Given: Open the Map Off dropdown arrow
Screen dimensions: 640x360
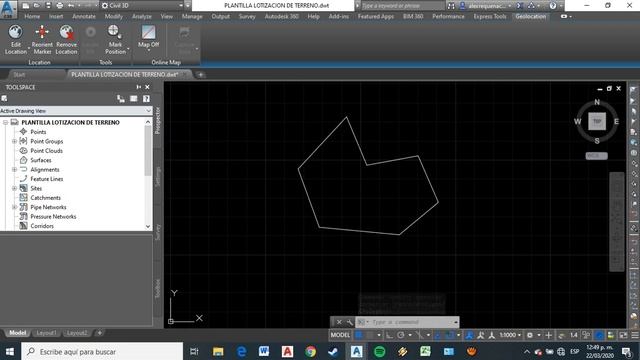Looking at the screenshot, I should [148, 50].
